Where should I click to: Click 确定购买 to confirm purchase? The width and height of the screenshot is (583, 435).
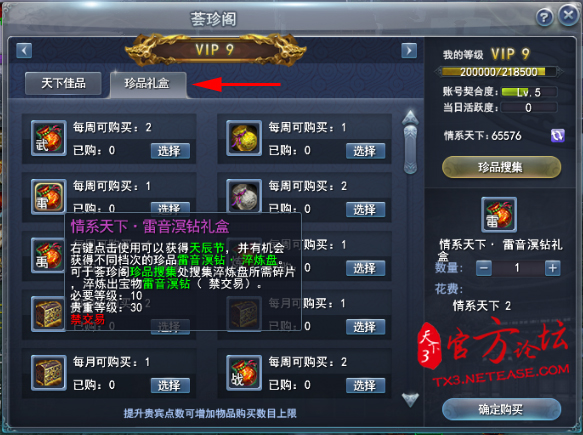[501, 409]
